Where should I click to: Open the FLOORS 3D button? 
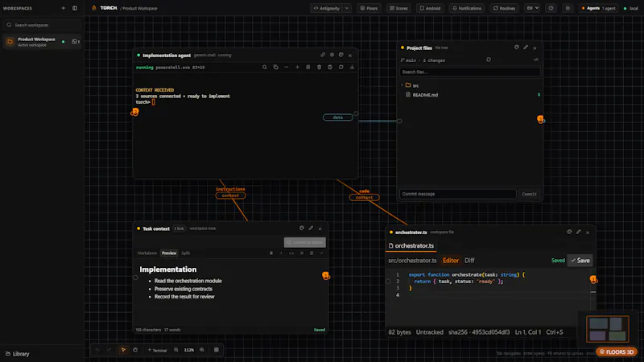(617, 352)
